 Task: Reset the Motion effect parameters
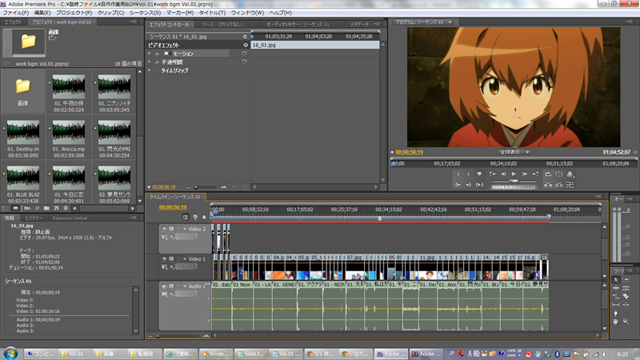[x=244, y=53]
